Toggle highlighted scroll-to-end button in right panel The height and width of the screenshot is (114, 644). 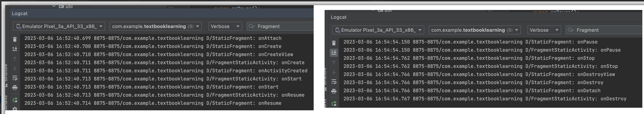click(x=334, y=53)
